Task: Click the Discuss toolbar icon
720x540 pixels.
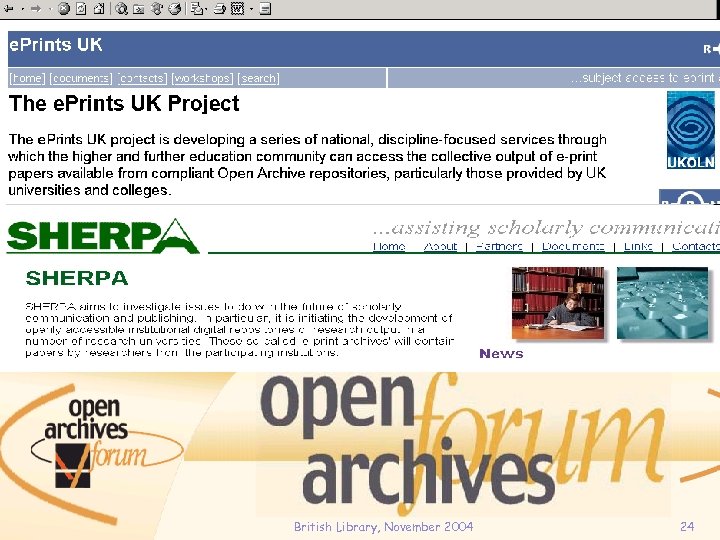Action: 265,9
